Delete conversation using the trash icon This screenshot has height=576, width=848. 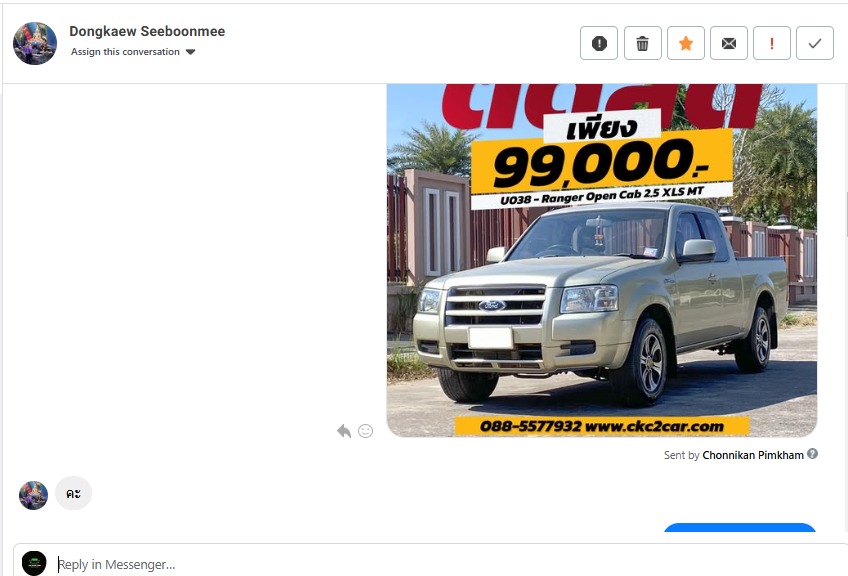(642, 43)
